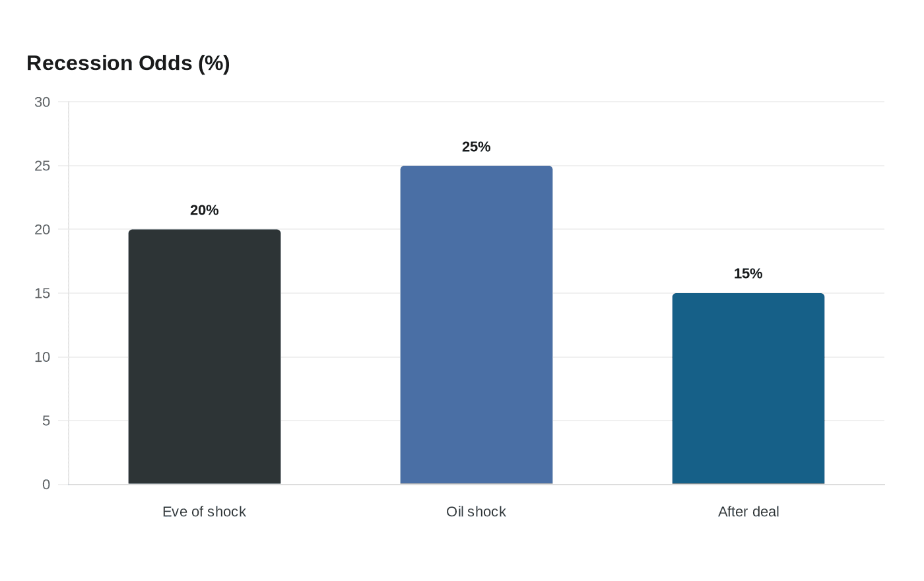
Task: Click the Recession Odds (%) chart title
Action: coord(128,63)
